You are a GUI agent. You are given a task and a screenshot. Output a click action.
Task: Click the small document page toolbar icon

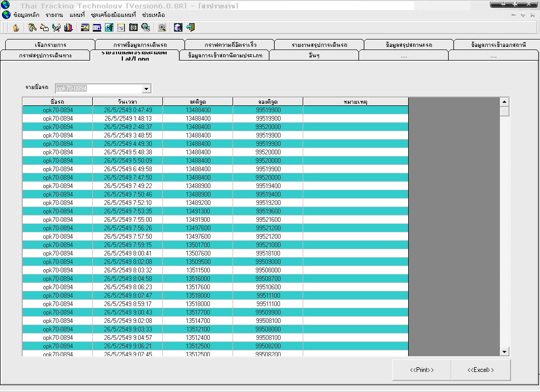[x=121, y=27]
